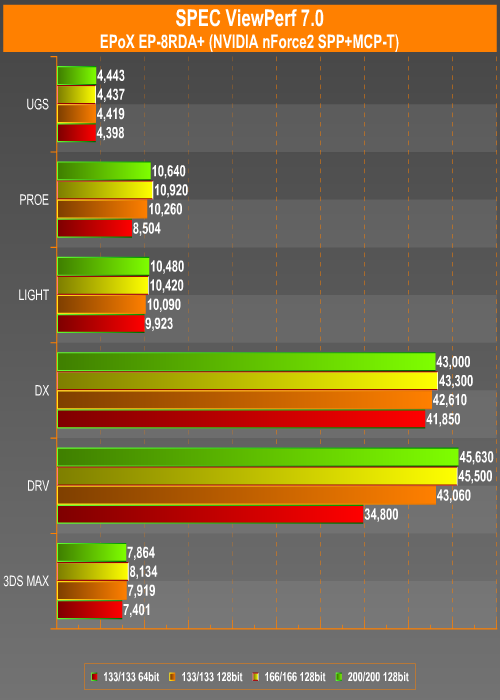Click the UGS orange bar valued 4,419
This screenshot has width=500, height=700.
(76, 114)
